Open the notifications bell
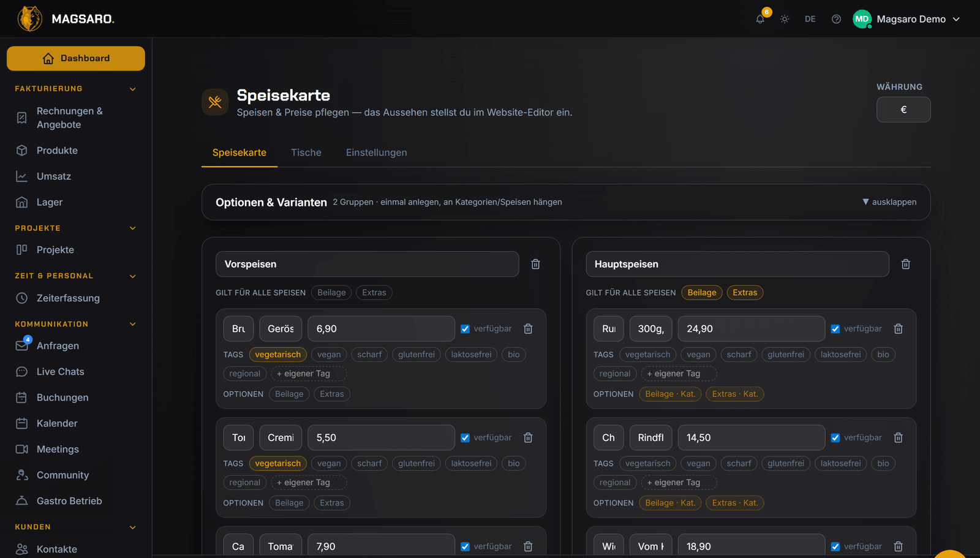Viewport: 980px width, 558px height. click(760, 19)
